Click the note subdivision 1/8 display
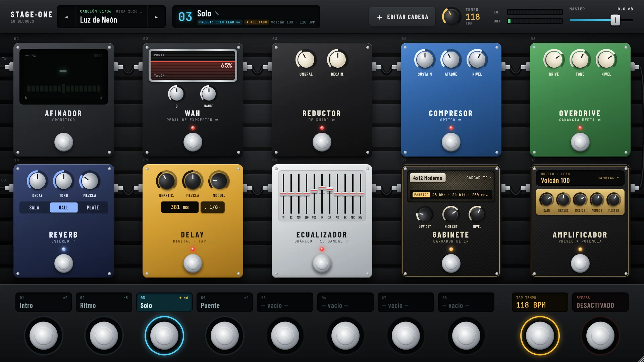 213,207
